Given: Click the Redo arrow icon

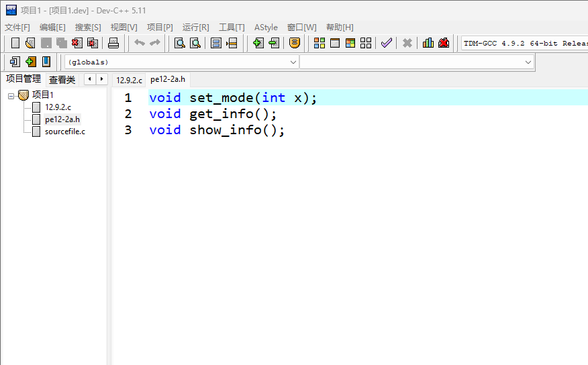Looking at the screenshot, I should [x=155, y=43].
